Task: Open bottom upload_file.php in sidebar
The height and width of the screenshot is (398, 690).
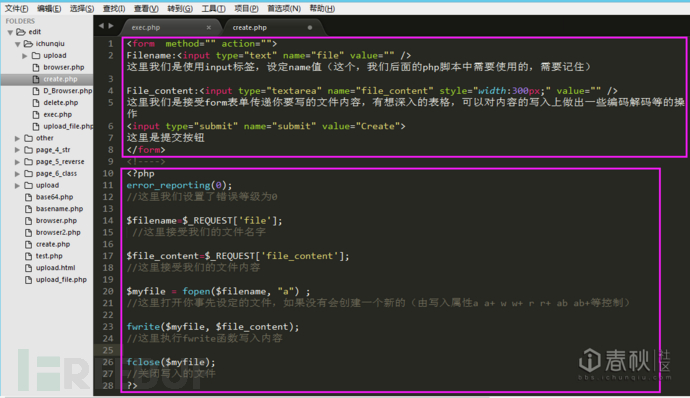Action: (61, 280)
